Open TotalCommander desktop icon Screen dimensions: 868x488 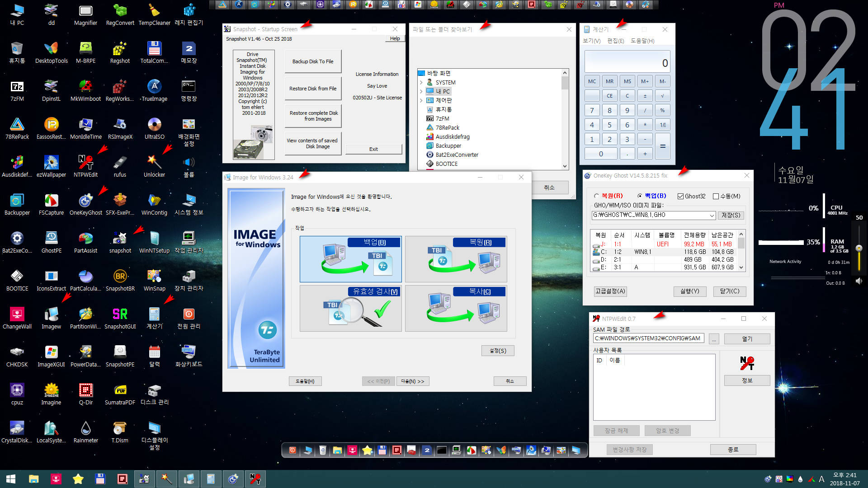tap(154, 52)
